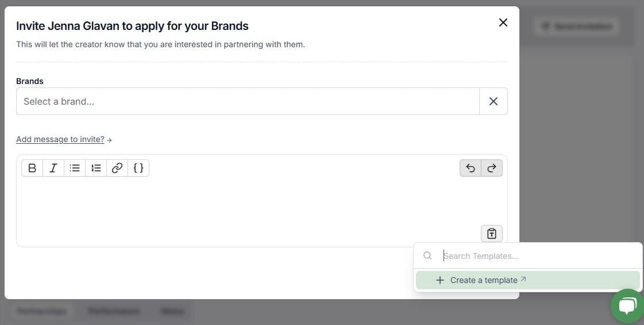The height and width of the screenshot is (325, 644).
Task: Focus the Search Templates field
Action: click(538, 256)
